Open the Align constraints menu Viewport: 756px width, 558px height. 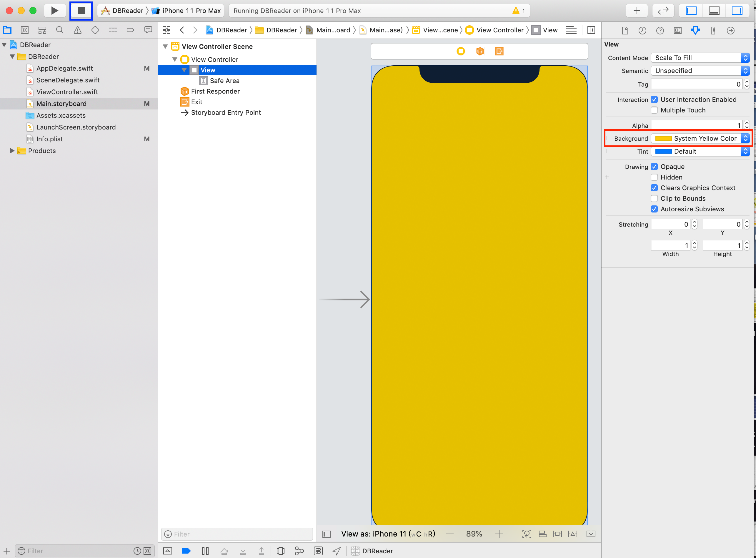tap(542, 534)
